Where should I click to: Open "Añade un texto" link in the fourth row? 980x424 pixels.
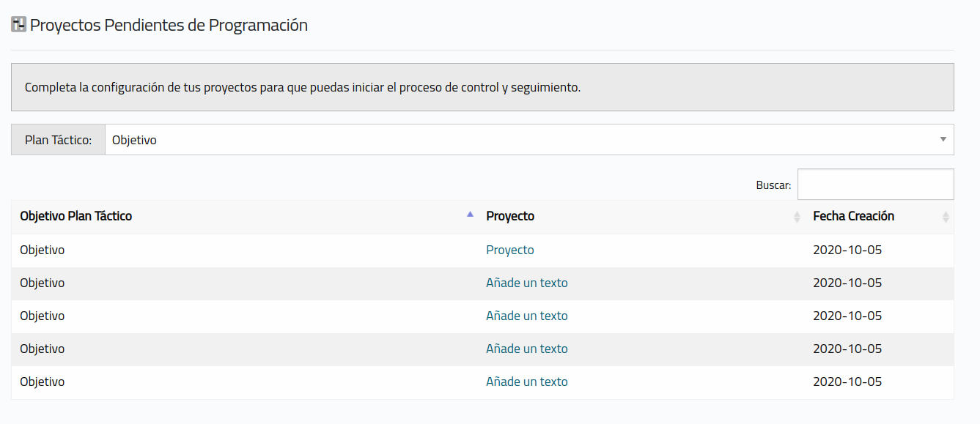click(526, 349)
